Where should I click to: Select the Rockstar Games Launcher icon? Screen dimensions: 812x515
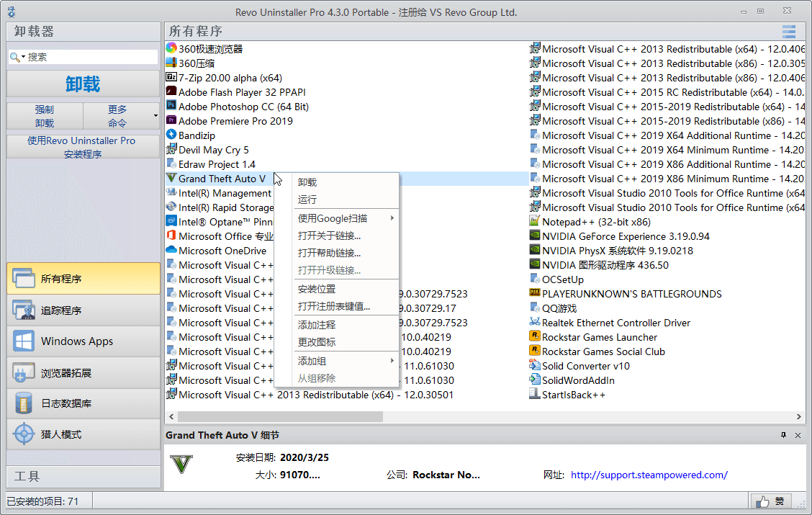pyautogui.click(x=535, y=337)
